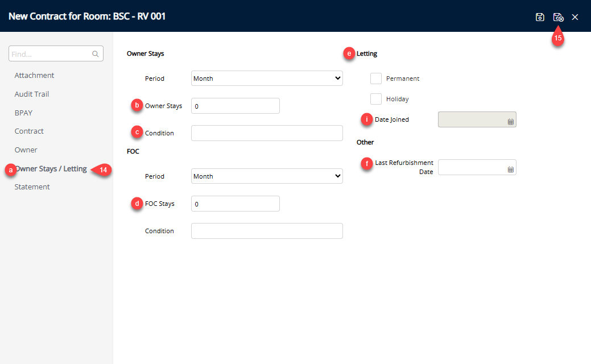Expand the FOC Period dropdown
The width and height of the screenshot is (591, 364).
pyautogui.click(x=267, y=176)
